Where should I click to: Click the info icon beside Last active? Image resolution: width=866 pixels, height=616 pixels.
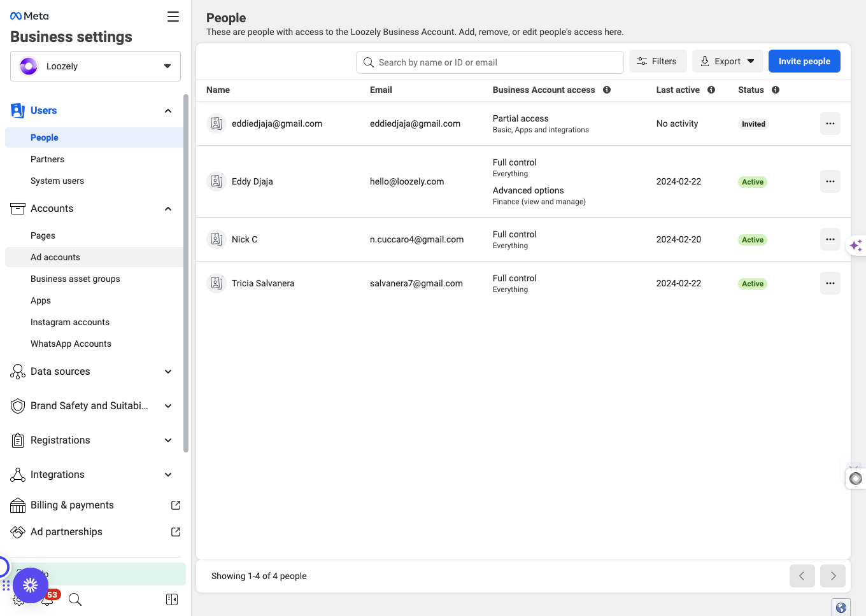tap(711, 90)
